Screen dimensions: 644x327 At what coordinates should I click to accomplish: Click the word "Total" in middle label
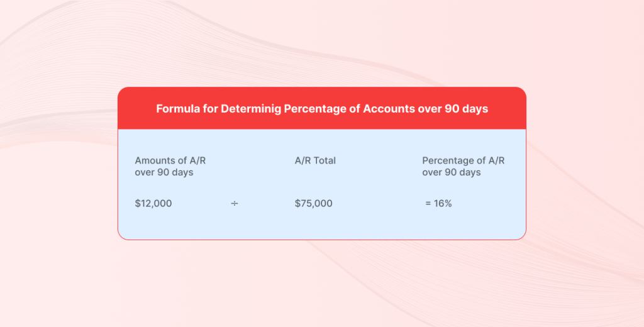coord(325,161)
